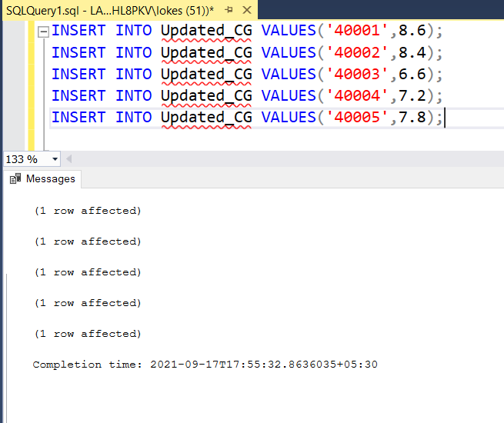The height and width of the screenshot is (423, 504).
Task: Open the 133 % zoom dropdown
Action: coord(55,159)
